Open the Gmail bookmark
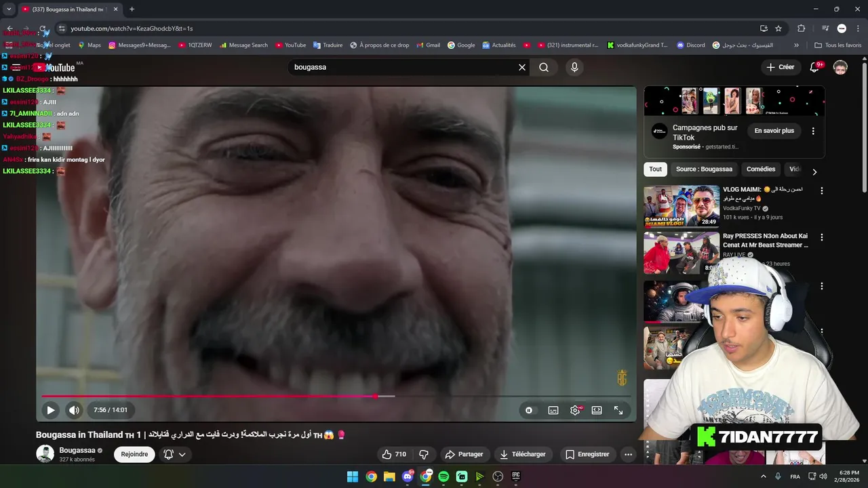This screenshot has width=868, height=488. [428, 45]
